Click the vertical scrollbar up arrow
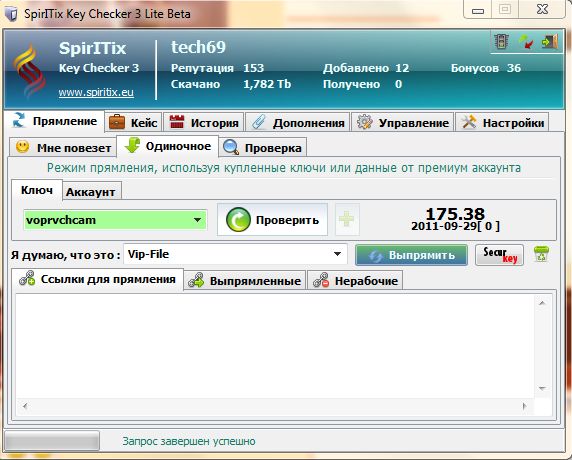The height and width of the screenshot is (460, 572). coord(542,303)
